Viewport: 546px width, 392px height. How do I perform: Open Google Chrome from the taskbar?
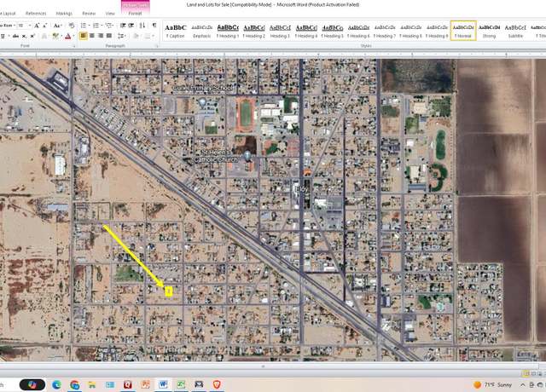pos(74,384)
